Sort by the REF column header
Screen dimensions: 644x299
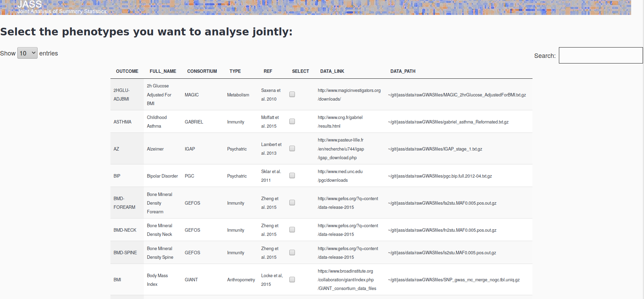(268, 71)
